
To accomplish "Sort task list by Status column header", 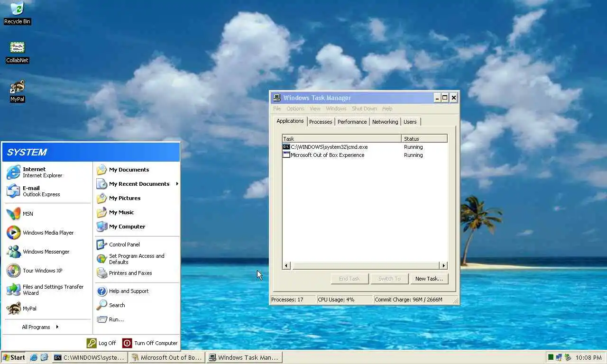I will pos(424,139).
